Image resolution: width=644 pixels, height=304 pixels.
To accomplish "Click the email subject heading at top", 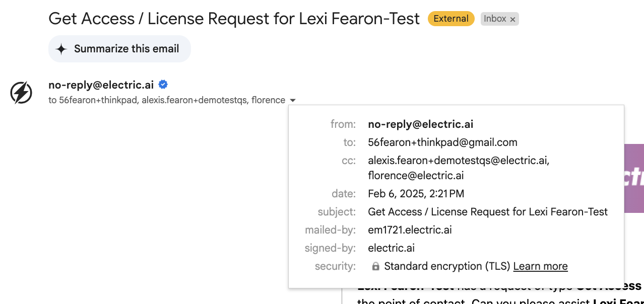I will click(x=234, y=19).
